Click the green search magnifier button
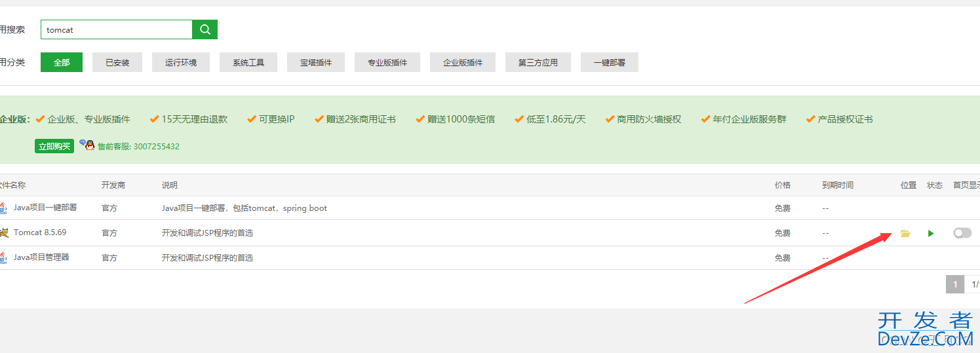 (x=205, y=29)
